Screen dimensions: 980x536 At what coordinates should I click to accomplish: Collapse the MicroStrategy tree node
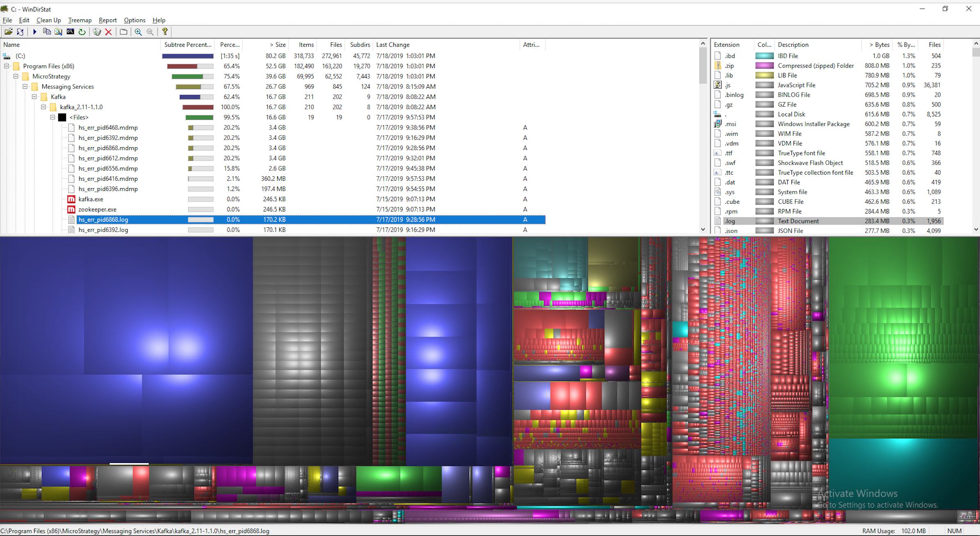point(16,76)
